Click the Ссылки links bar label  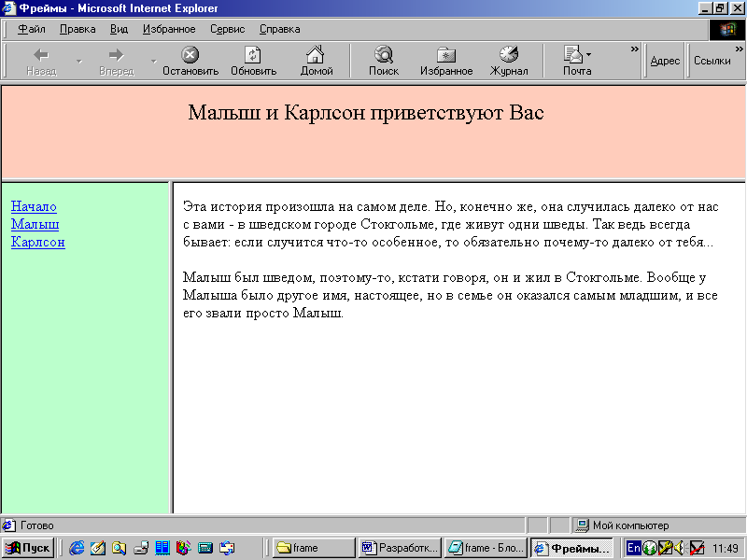712,61
